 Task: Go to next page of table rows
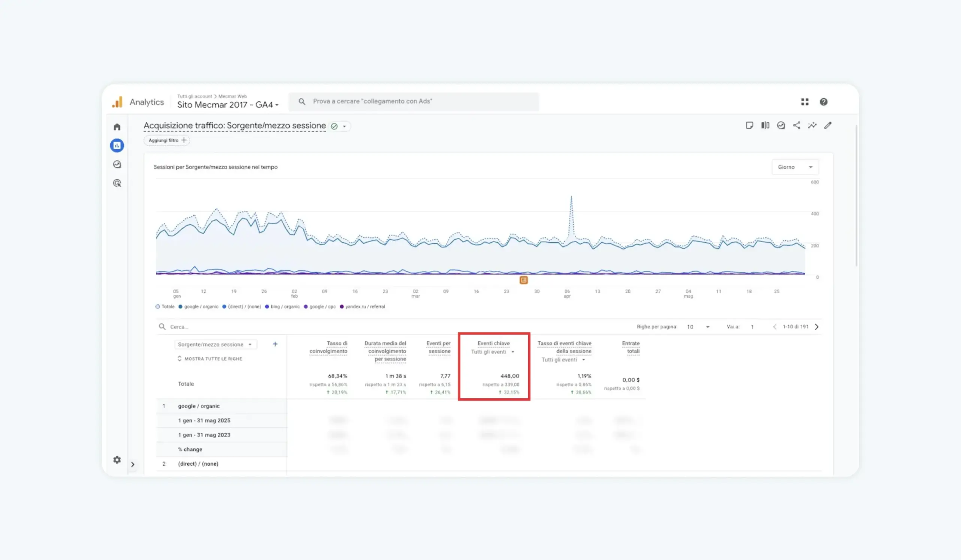816,327
